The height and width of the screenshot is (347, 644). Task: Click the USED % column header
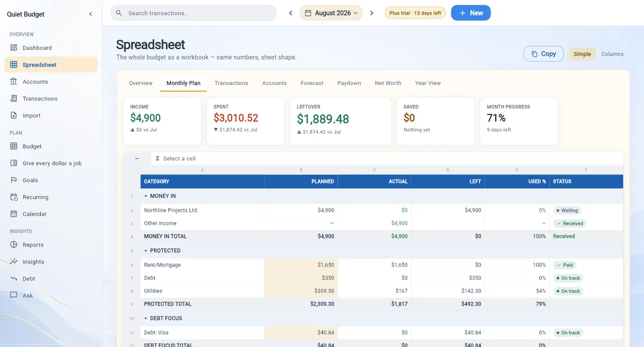coord(517,182)
